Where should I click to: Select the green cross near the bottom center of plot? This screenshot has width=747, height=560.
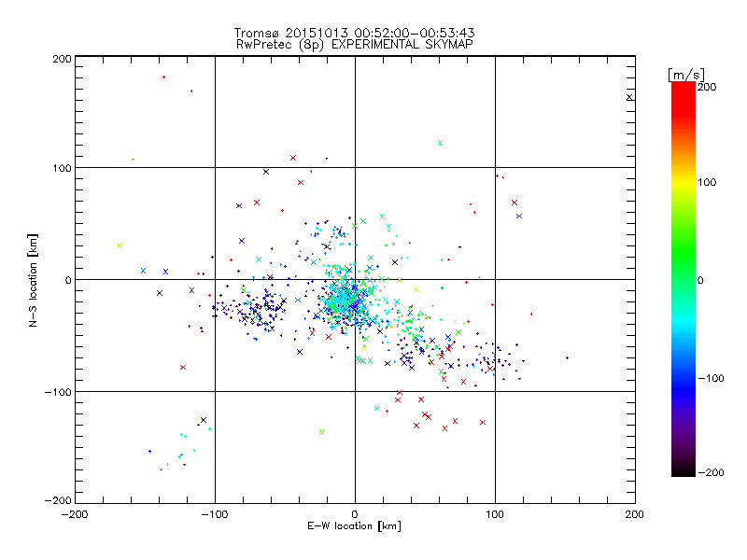[321, 432]
